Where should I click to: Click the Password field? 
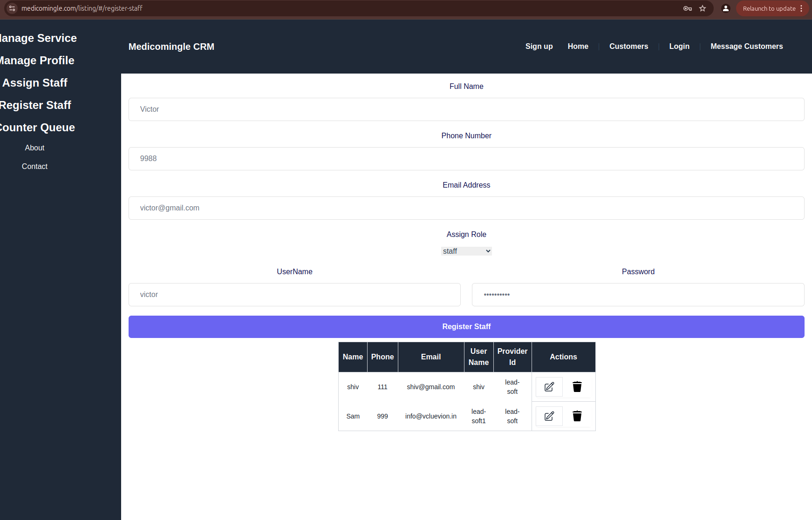638,295
